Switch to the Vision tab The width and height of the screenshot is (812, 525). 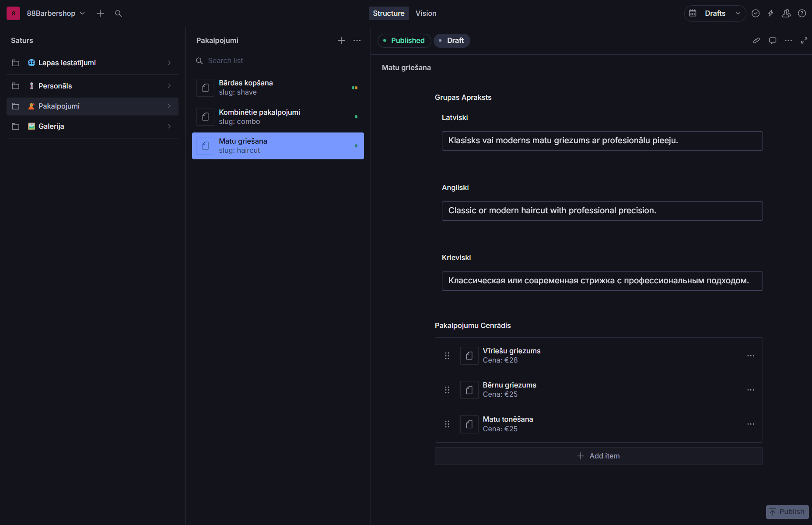pyautogui.click(x=426, y=14)
